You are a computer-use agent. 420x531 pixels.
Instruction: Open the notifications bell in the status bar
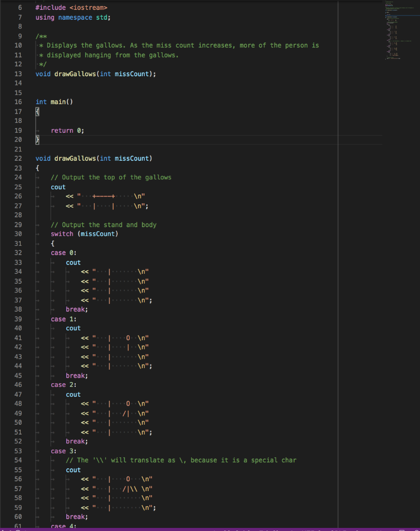pos(415,529)
